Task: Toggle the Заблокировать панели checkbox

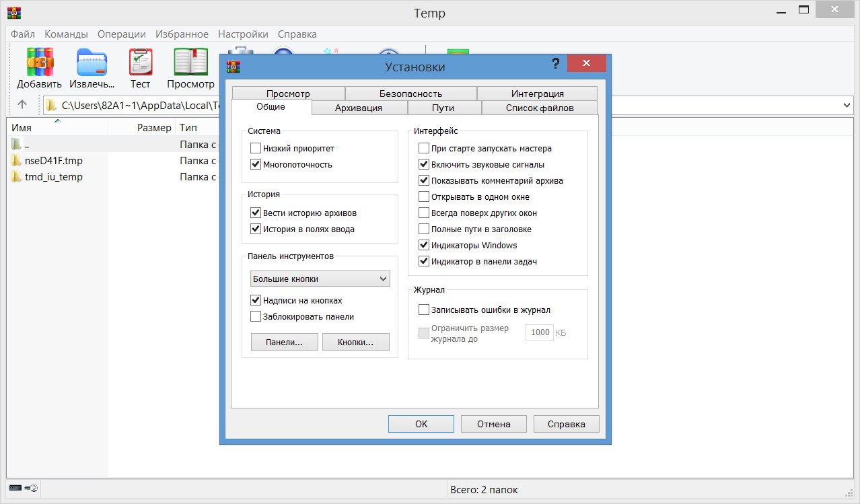Action: 256,317
